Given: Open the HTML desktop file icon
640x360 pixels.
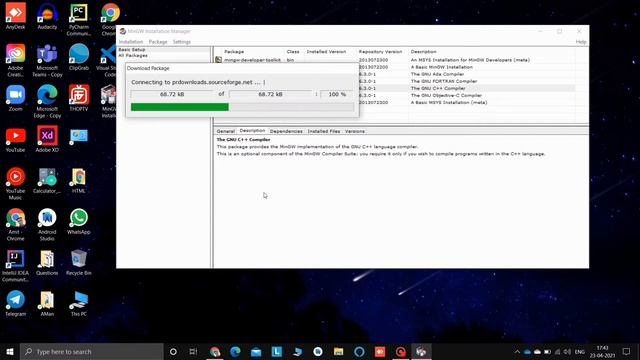Looking at the screenshot, I should tap(78, 180).
